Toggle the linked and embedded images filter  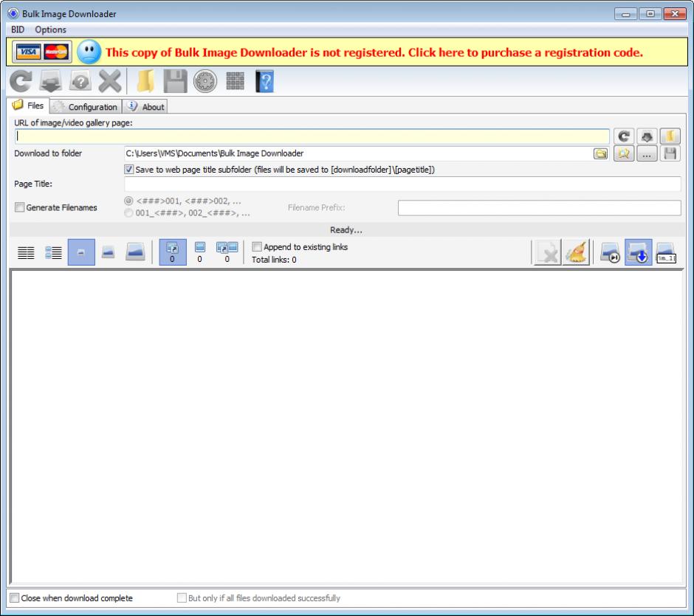coord(227,252)
